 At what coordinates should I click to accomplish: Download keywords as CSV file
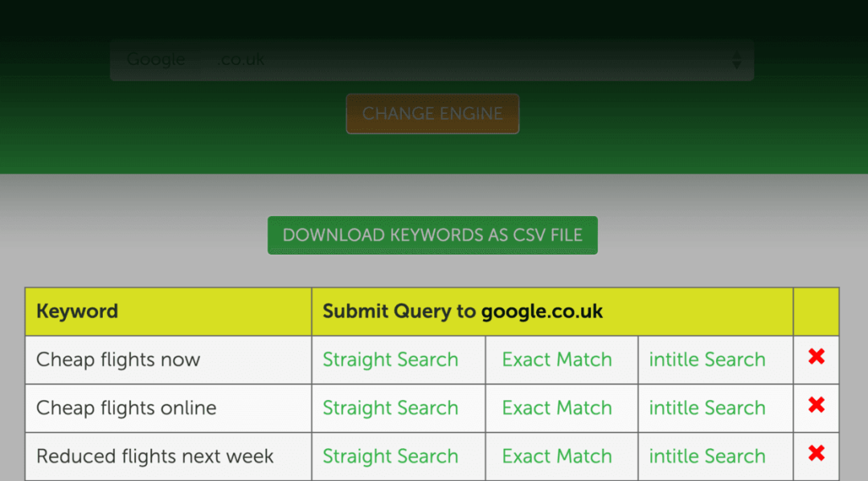432,235
